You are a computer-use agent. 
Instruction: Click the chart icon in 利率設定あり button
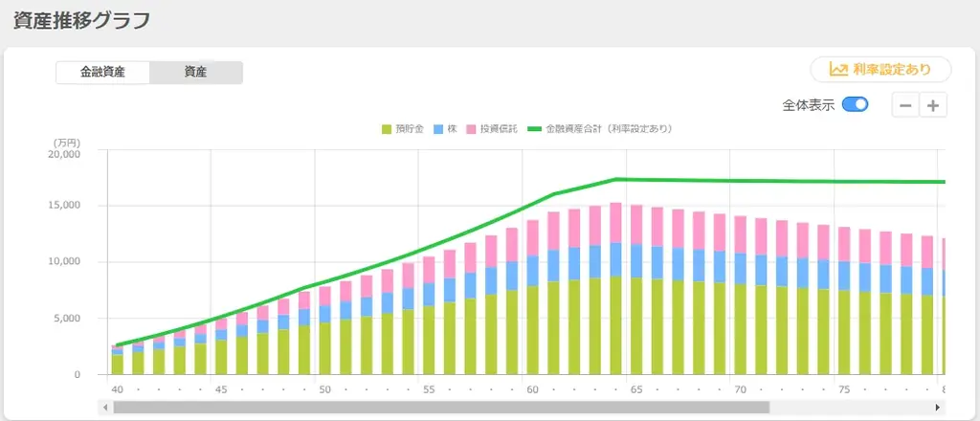[838, 69]
